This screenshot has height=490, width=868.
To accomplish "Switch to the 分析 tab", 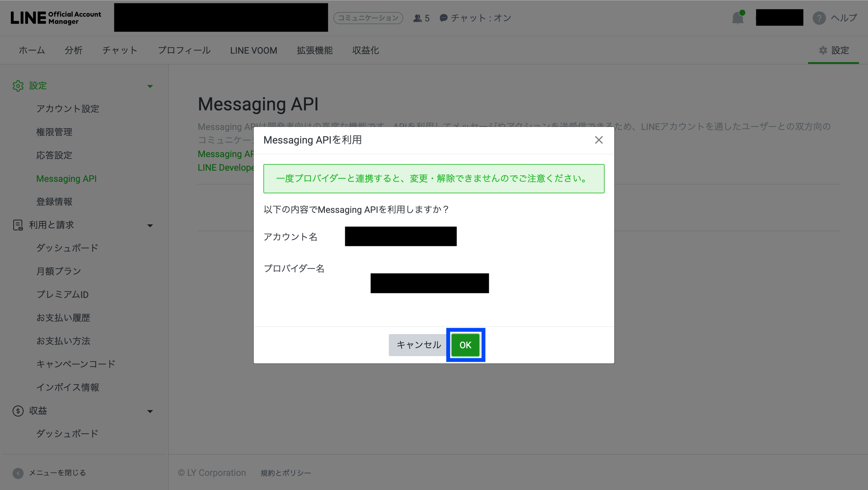I will (74, 51).
